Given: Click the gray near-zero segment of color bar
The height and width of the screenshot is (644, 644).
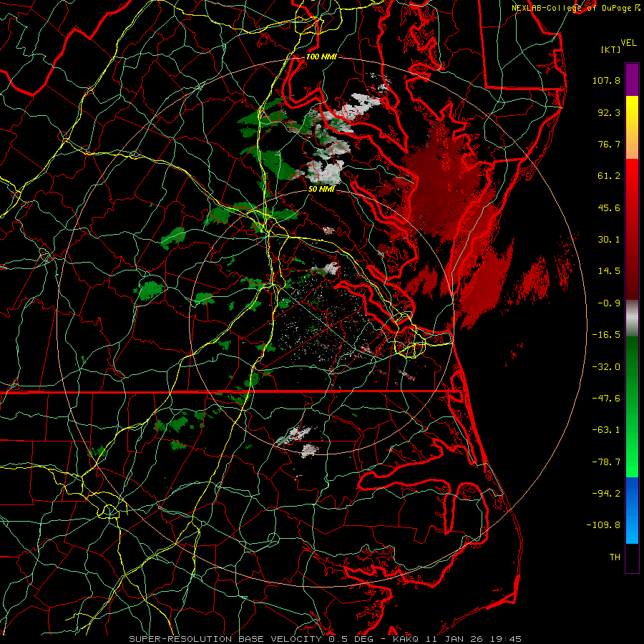Looking at the screenshot, I should pos(632,318).
